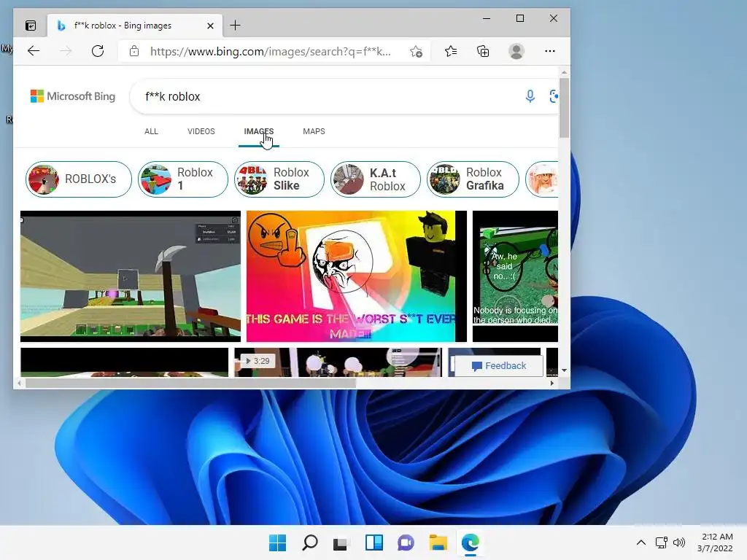This screenshot has height=560, width=747.
Task: Open the Widgets taskbar icon
Action: click(x=374, y=542)
